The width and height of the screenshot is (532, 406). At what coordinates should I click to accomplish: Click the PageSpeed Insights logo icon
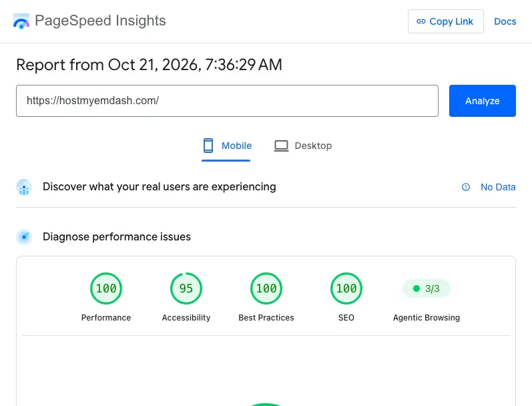click(21, 21)
